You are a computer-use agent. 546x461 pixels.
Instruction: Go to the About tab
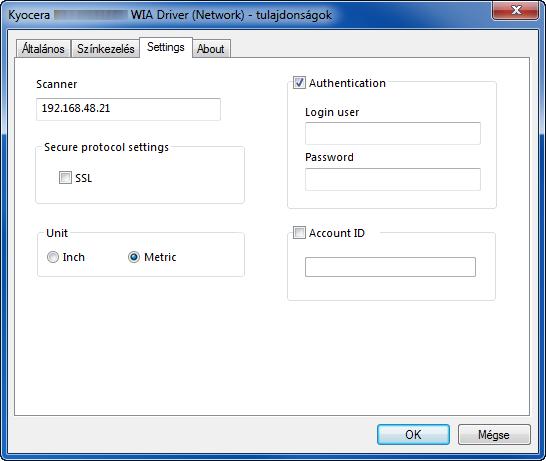point(211,48)
